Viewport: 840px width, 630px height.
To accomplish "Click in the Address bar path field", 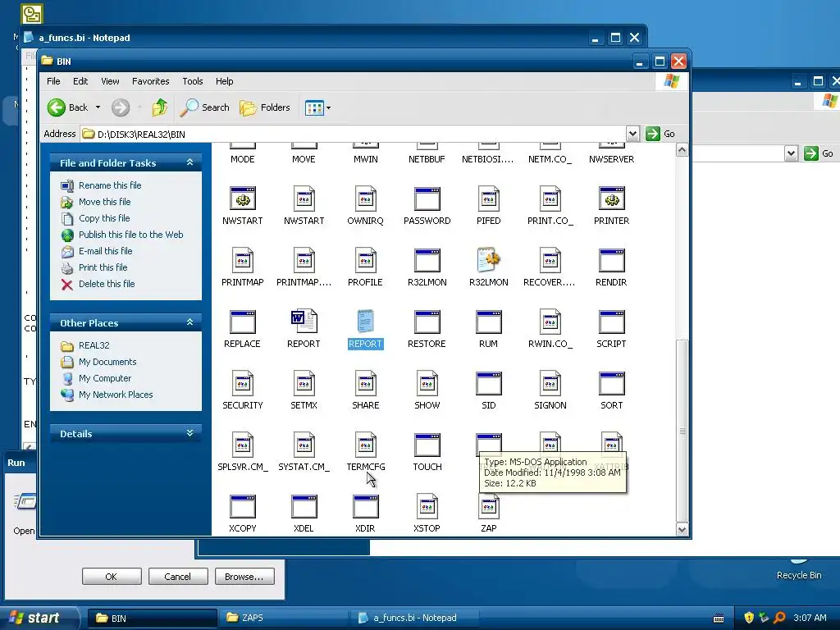I will 354,134.
